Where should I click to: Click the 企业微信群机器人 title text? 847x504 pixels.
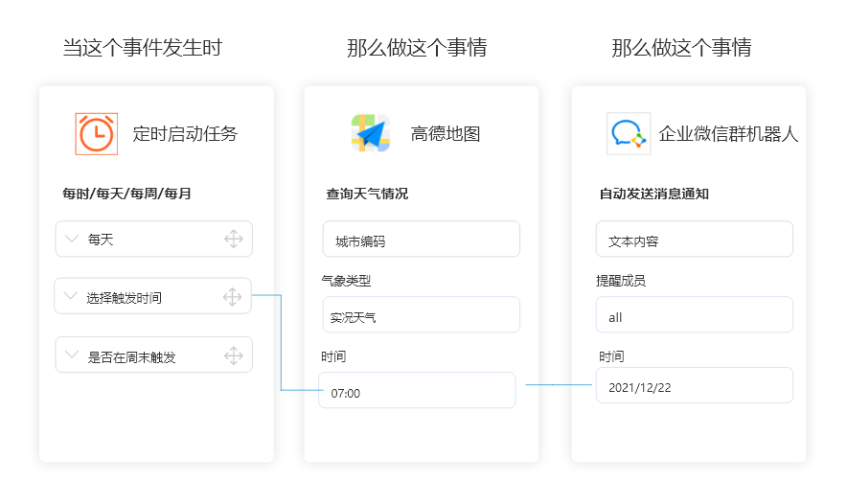click(x=728, y=134)
